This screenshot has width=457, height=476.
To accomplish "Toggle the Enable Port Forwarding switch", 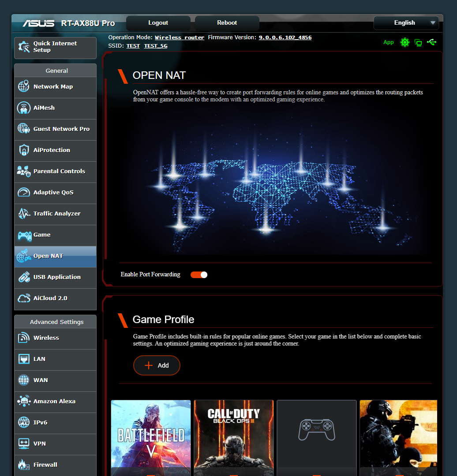I will click(x=199, y=275).
